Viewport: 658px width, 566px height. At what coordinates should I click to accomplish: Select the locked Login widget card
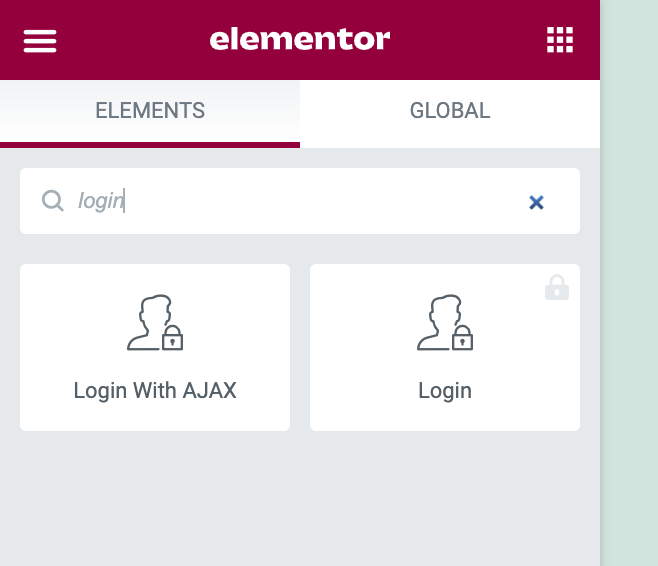[x=445, y=347]
